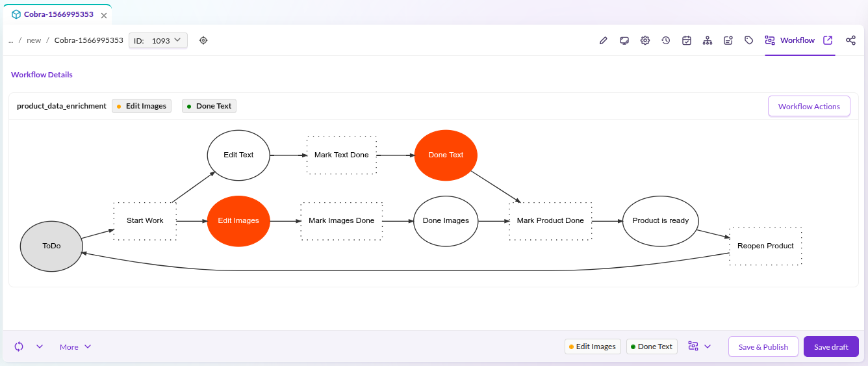Click the Done Text status badge in the header
The image size is (868, 366).
[x=209, y=106]
